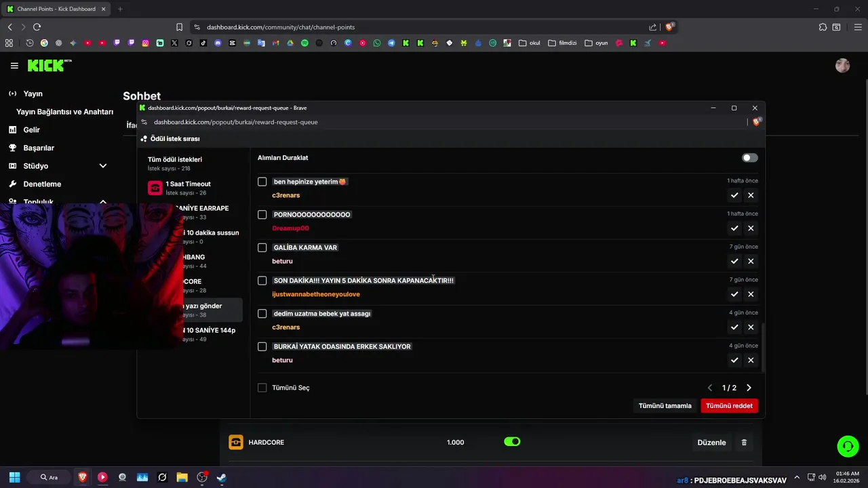The image size is (868, 488).
Task: Open the X bookmark in bookmarks bar
Action: pos(174,43)
